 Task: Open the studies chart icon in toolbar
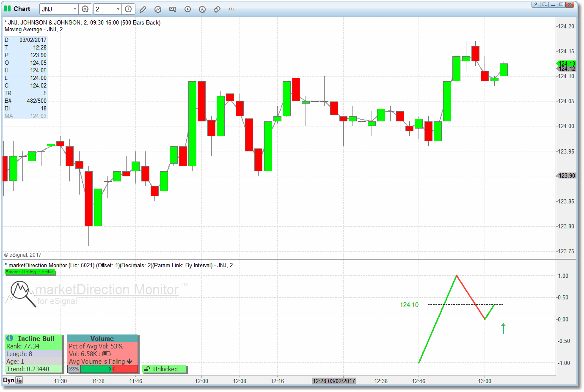158,9
